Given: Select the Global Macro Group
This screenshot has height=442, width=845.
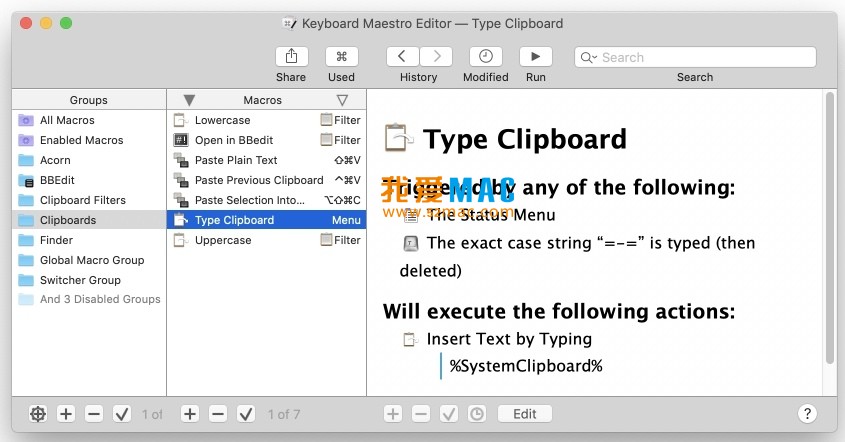Looking at the screenshot, I should tap(89, 260).
